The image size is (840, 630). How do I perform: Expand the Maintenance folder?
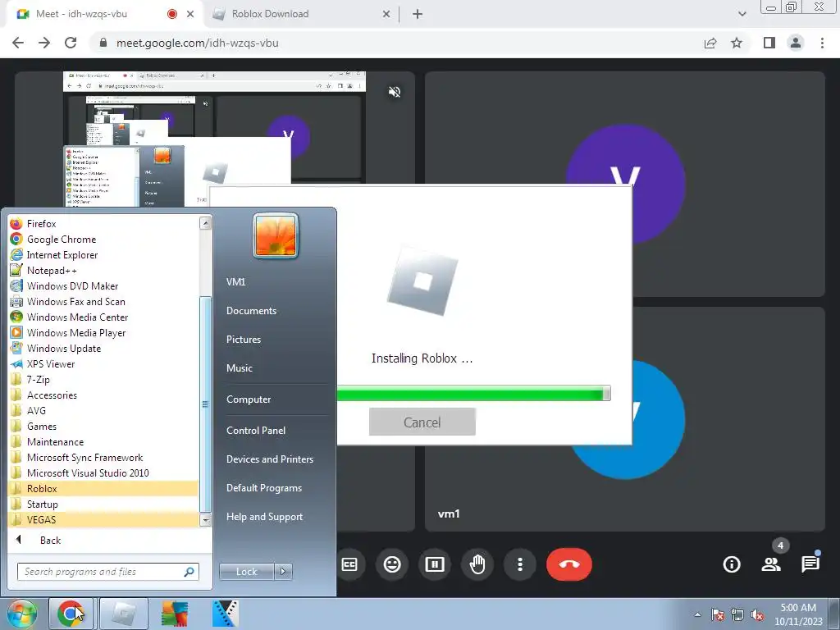pos(55,441)
